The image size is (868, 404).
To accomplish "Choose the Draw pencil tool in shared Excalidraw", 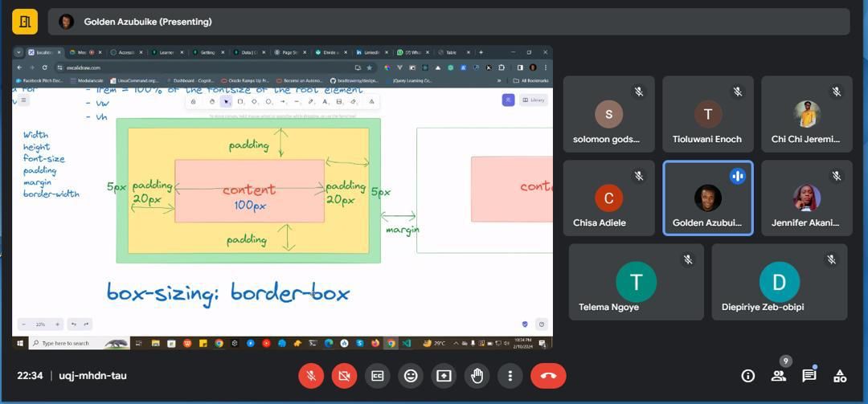I will click(x=310, y=102).
